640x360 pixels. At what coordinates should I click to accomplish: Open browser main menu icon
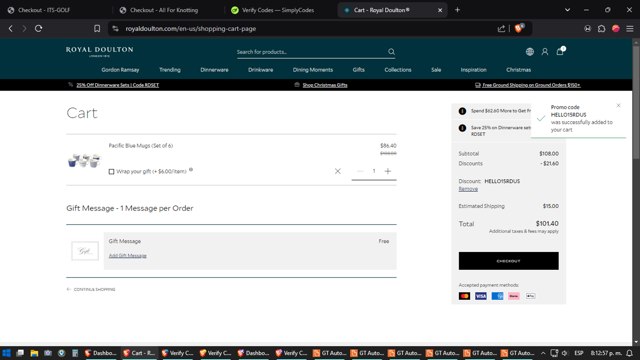click(630, 29)
